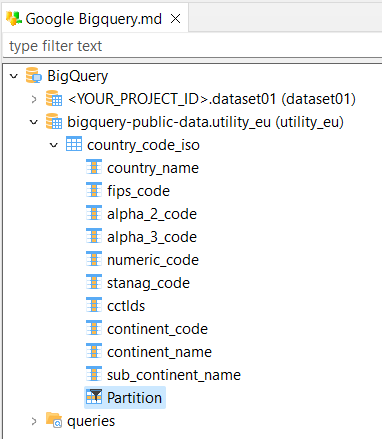Screen dimensions: 382x439
Task: Click the continent_code column icon
Action: pos(94,328)
